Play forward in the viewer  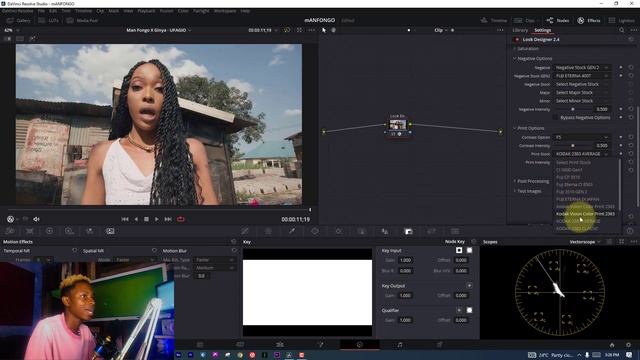pyautogui.click(x=157, y=219)
